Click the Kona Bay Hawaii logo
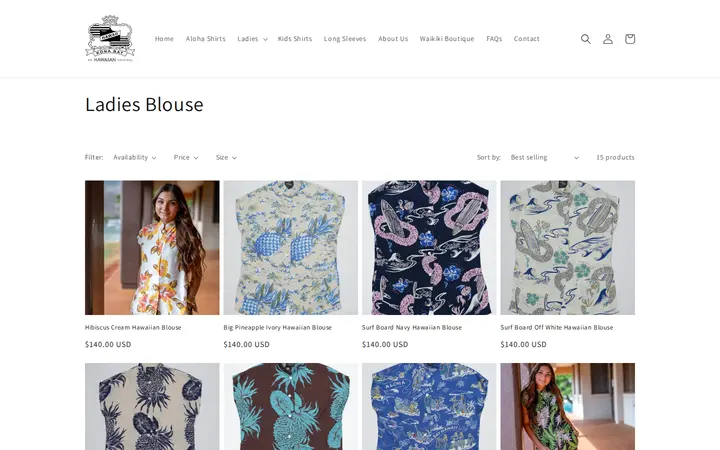Image resolution: width=720 pixels, height=450 pixels. point(110,39)
